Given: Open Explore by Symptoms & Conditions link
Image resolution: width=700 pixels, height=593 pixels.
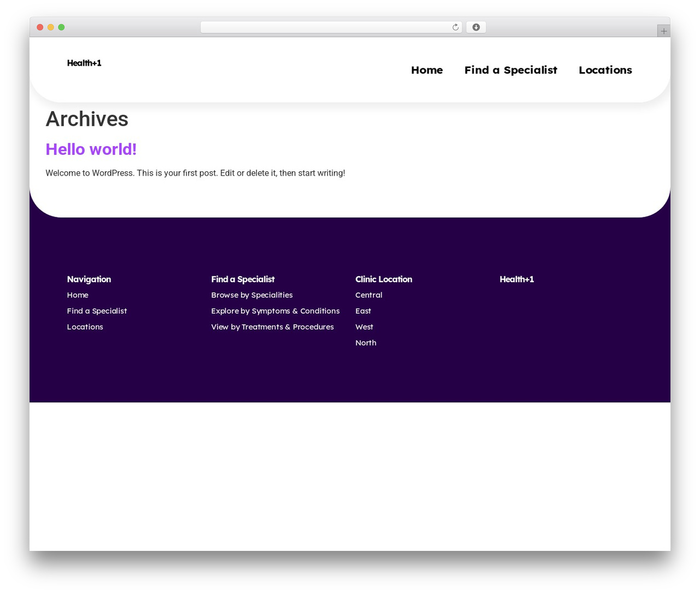Looking at the screenshot, I should [275, 311].
